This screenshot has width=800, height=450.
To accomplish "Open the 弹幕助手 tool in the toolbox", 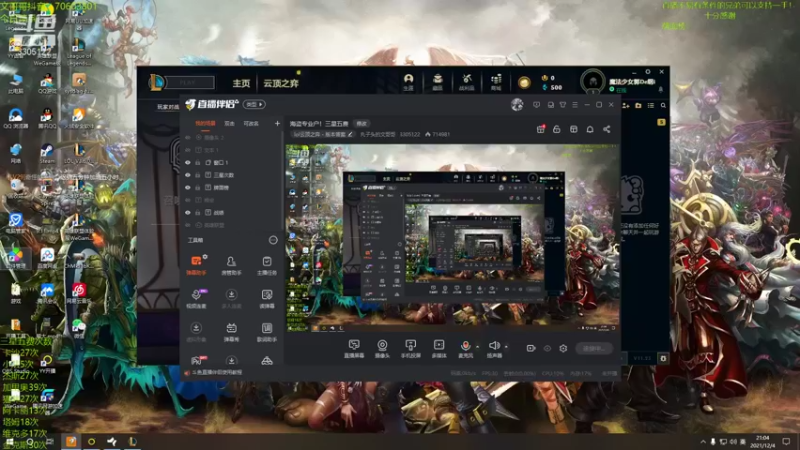I will click(196, 265).
